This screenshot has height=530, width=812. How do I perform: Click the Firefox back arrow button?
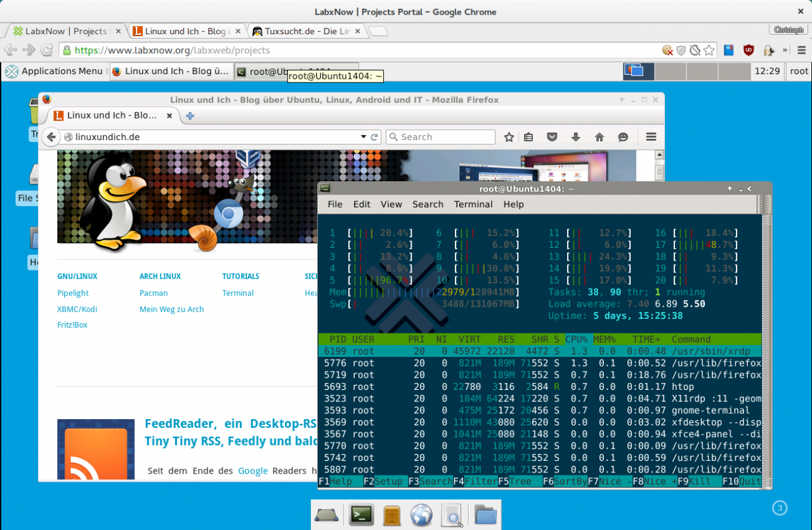coord(51,137)
